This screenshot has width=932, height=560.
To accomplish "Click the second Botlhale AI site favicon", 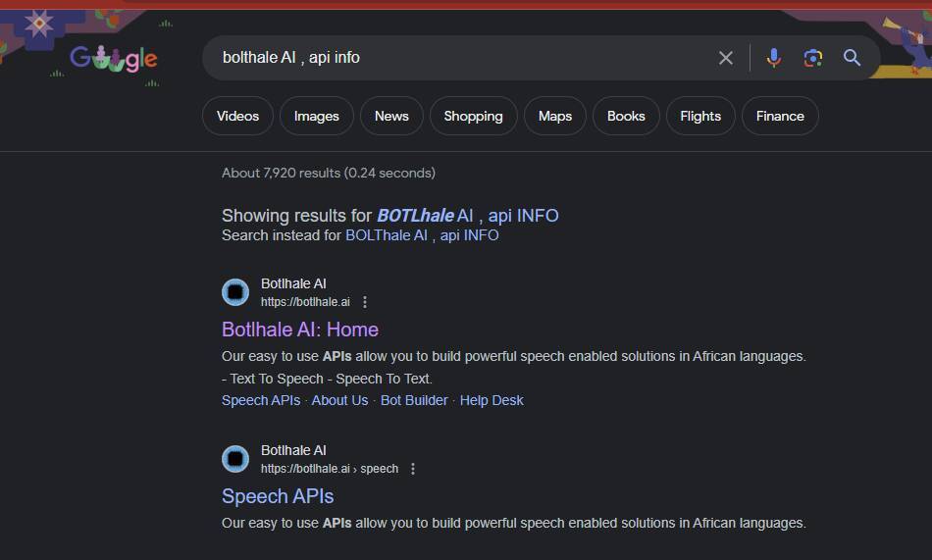I will pyautogui.click(x=235, y=459).
